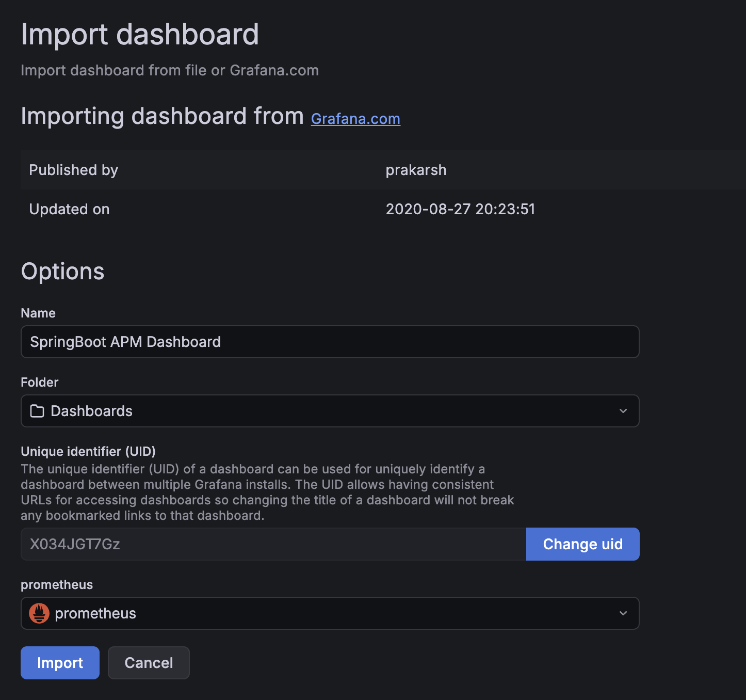Screen dimensions: 746x700
Task: Click the Updated on row label
Action: click(x=69, y=209)
